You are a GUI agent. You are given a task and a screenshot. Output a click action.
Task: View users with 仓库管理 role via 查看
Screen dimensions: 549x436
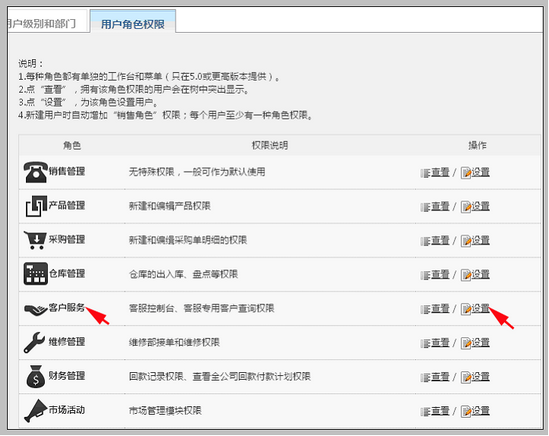click(440, 275)
